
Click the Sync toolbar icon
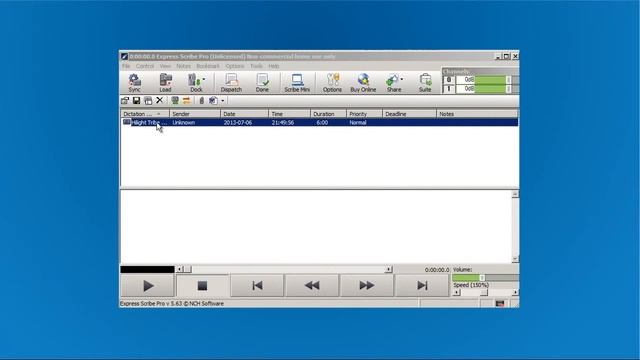click(x=134, y=83)
